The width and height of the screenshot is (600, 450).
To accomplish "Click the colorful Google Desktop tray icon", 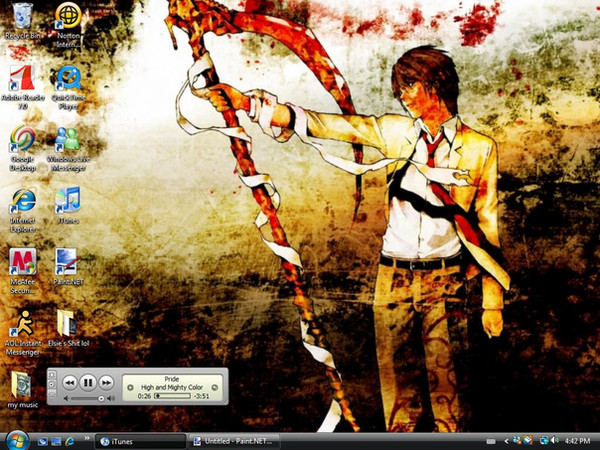I will pyautogui.click(x=528, y=441).
